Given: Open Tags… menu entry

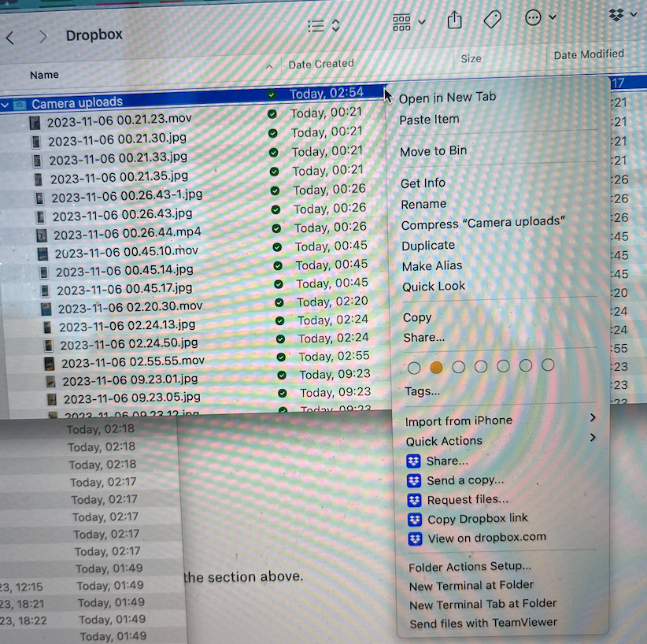Looking at the screenshot, I should pos(423,391).
